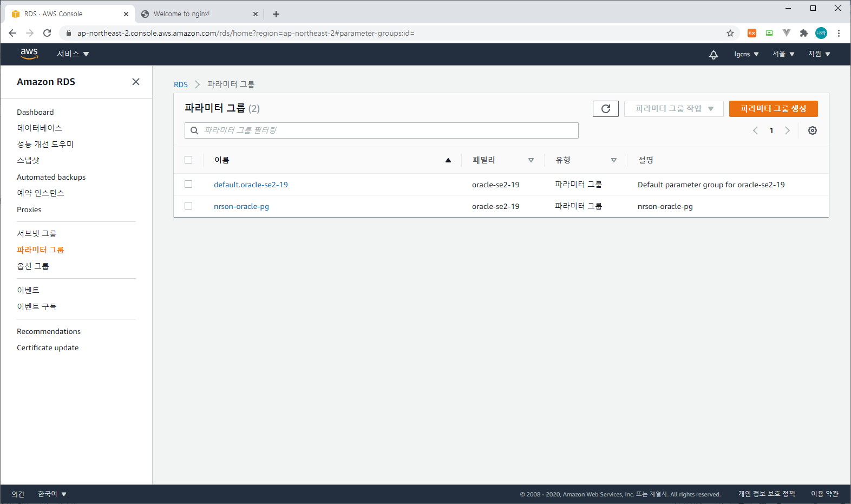Viewport: 851px width, 504px height.
Task: Click the AWS logo in the header
Action: point(29,54)
